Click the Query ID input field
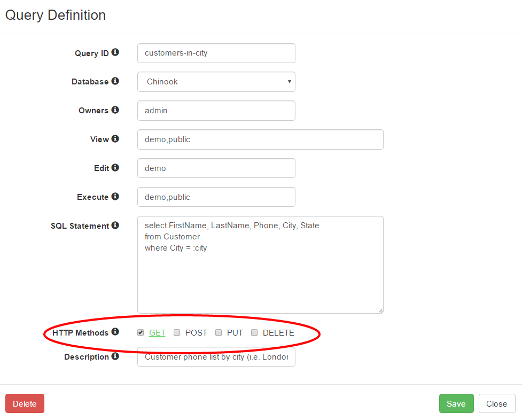The width and height of the screenshot is (522, 420). 216,53
